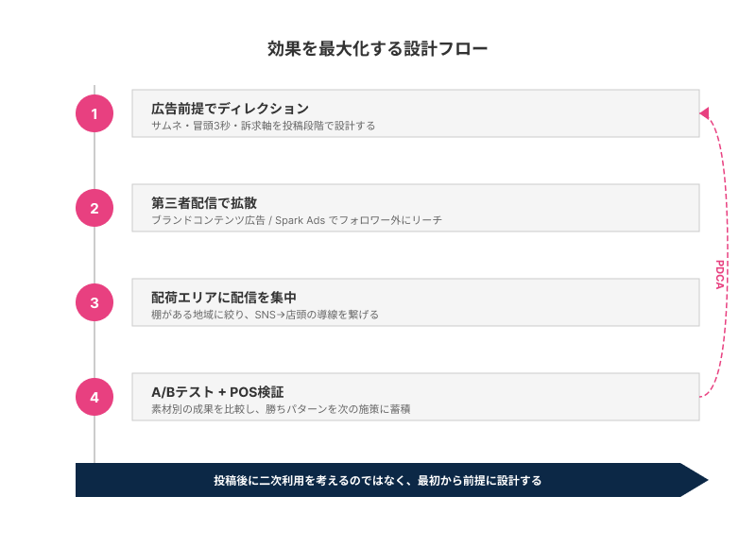Click the pink step 2 circle
Image resolution: width=756 pixels, height=548 pixels.
94,209
